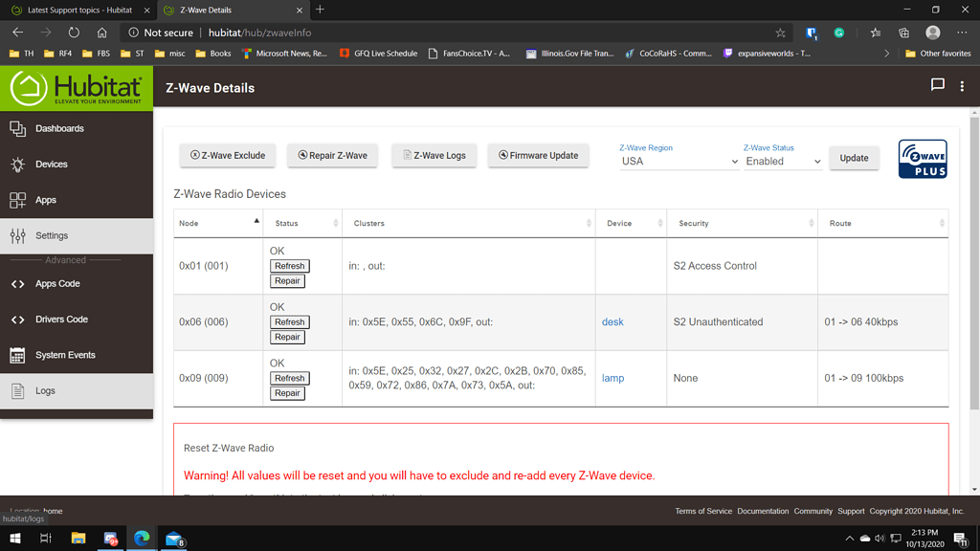Click Update next to Z-Wave Status
Image resolution: width=980 pixels, height=551 pixels.
[854, 158]
